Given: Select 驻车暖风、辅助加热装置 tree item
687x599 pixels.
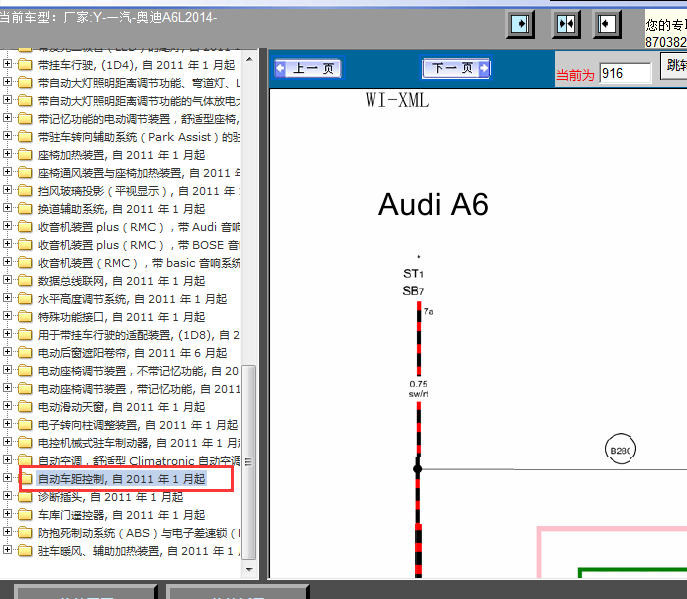Looking at the screenshot, I should point(139,551).
